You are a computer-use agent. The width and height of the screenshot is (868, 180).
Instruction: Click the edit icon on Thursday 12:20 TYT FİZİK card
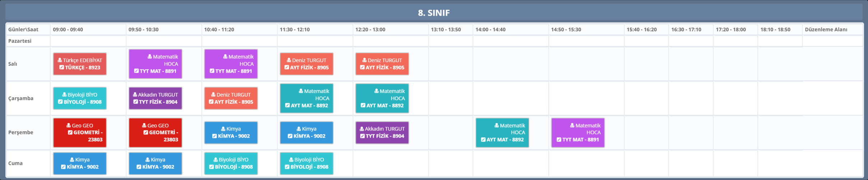point(362,136)
